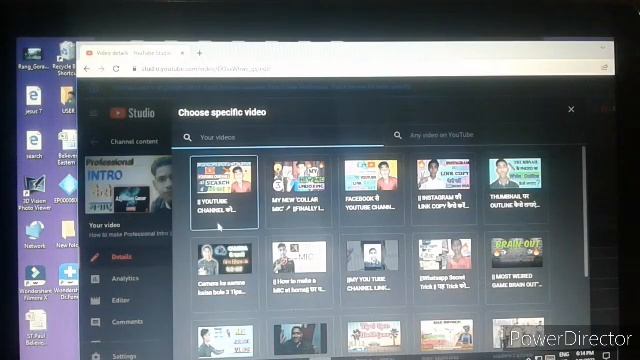Open the search Internet Explorer desktop shortcut
The height and width of the screenshot is (360, 640).
point(34,145)
